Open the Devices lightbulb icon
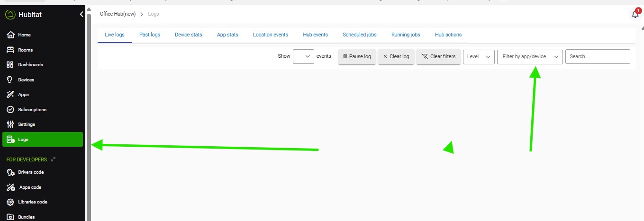 click(x=10, y=80)
